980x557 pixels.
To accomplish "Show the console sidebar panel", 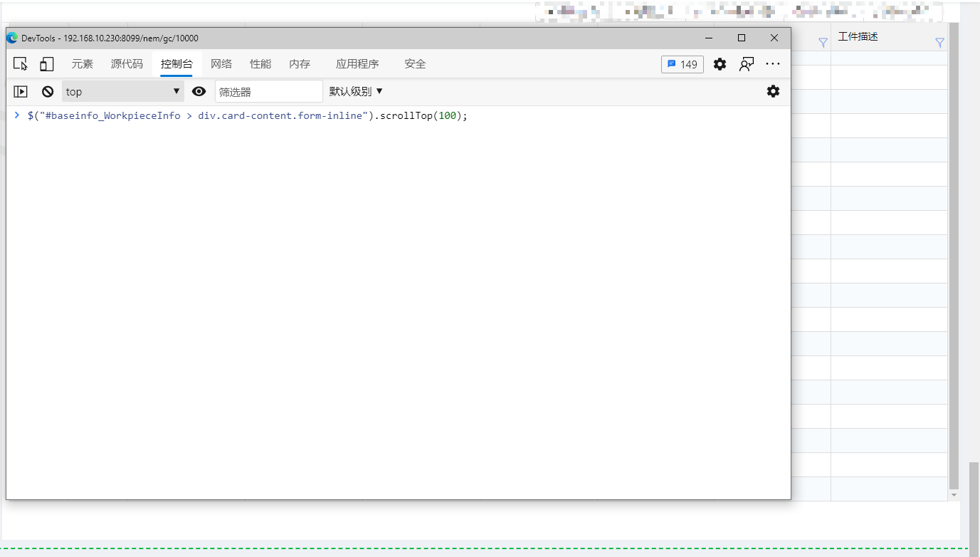I will point(21,91).
